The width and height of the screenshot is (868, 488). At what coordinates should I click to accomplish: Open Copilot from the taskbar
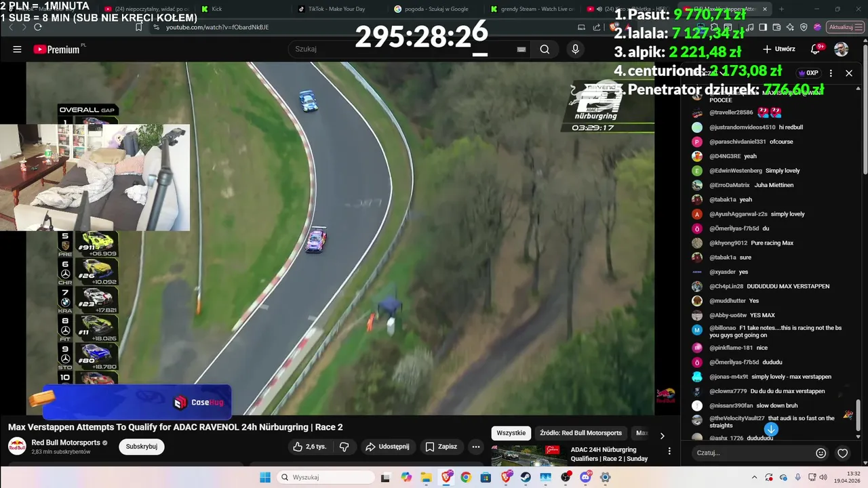(x=406, y=477)
